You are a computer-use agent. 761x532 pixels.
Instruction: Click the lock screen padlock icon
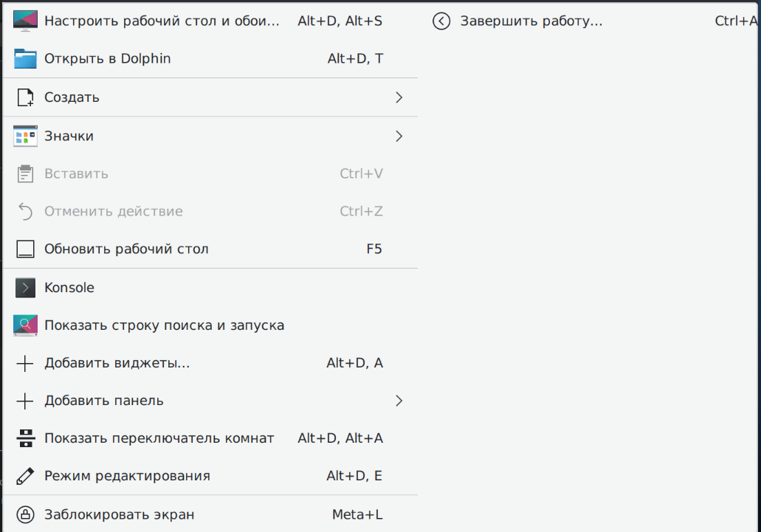coord(25,514)
